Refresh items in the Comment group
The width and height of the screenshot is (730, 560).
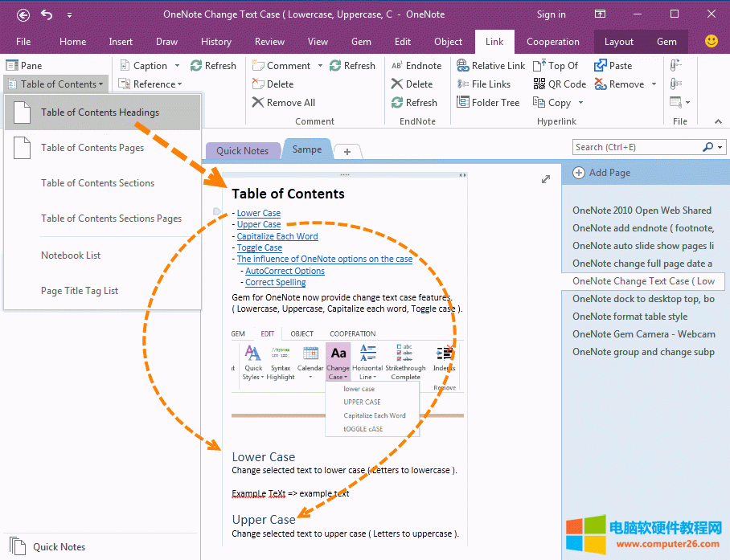(354, 65)
